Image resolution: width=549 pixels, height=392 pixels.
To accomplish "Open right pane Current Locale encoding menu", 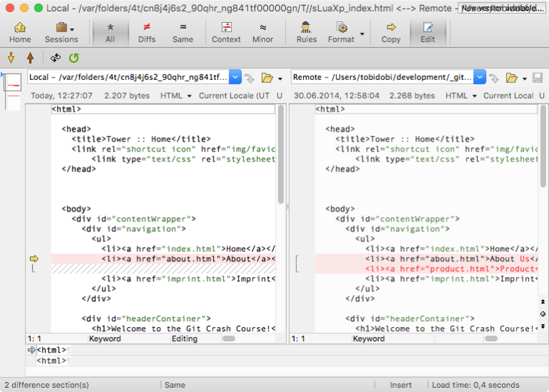I will click(x=508, y=96).
